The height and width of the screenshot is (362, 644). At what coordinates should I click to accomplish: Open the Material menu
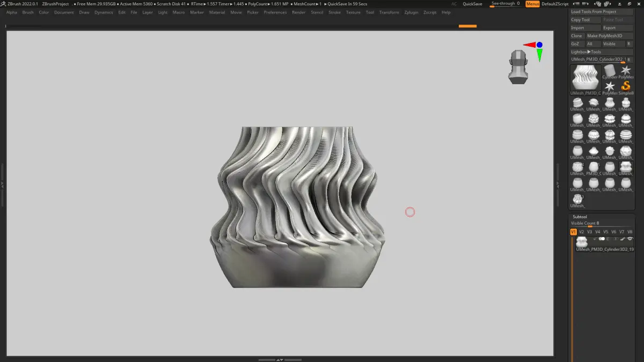point(217,12)
